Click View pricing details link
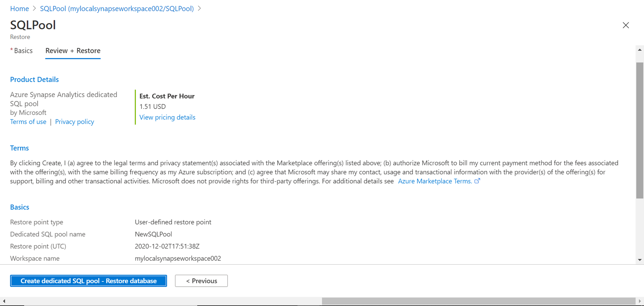The image size is (644, 306). pos(167,117)
